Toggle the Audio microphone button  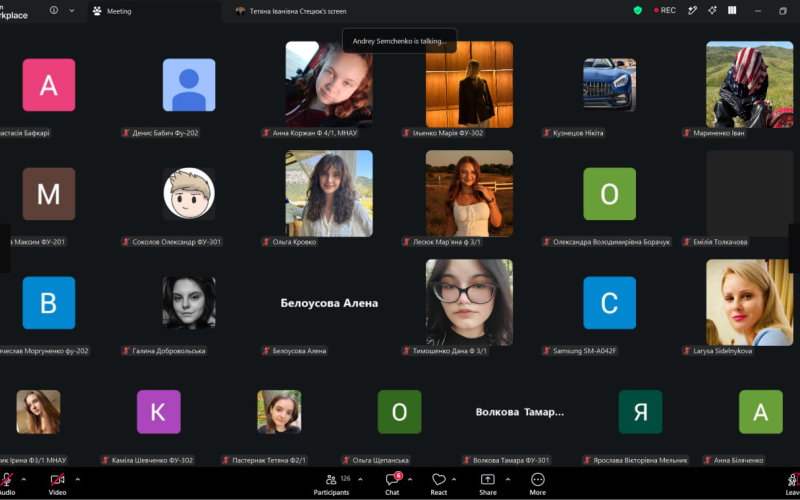[x=6, y=484]
